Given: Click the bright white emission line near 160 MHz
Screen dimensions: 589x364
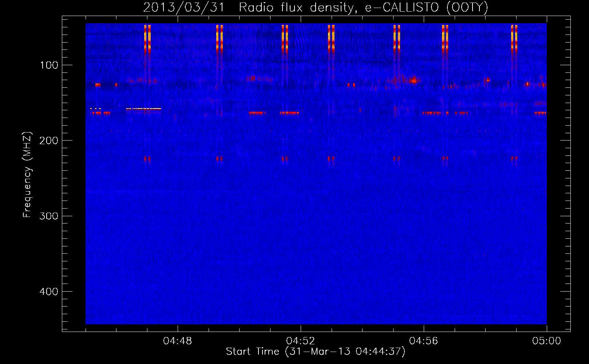Looking at the screenshot, I should [x=143, y=108].
